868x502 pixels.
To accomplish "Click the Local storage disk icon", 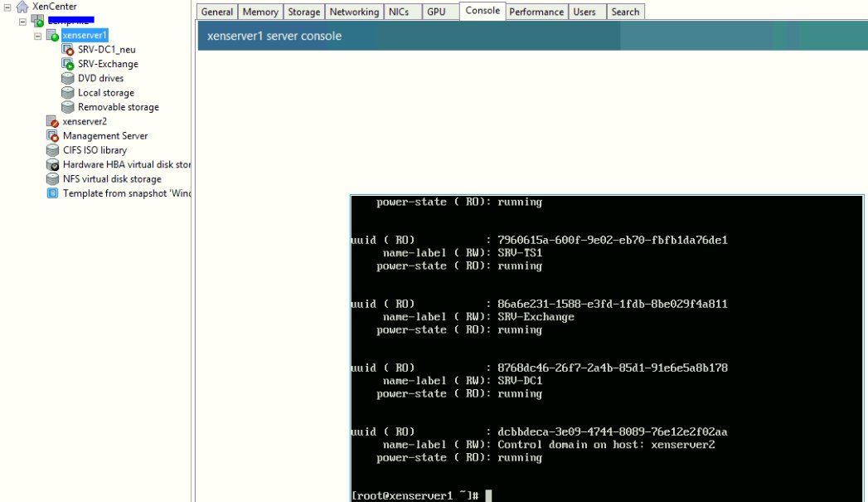I will click(67, 93).
